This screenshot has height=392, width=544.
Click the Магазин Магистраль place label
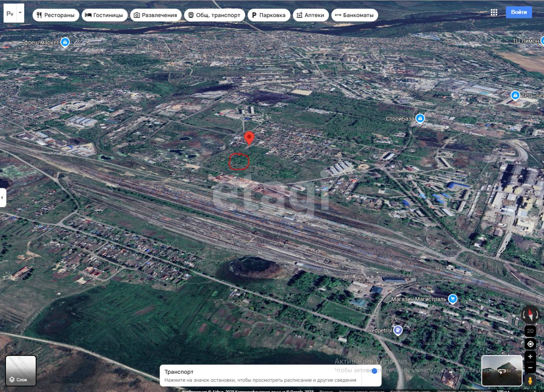[419, 299]
